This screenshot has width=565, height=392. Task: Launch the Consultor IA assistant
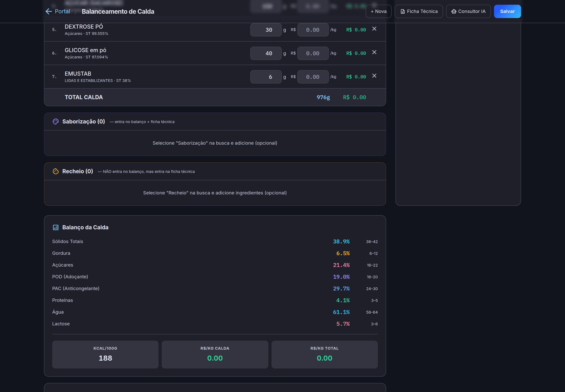click(x=468, y=11)
